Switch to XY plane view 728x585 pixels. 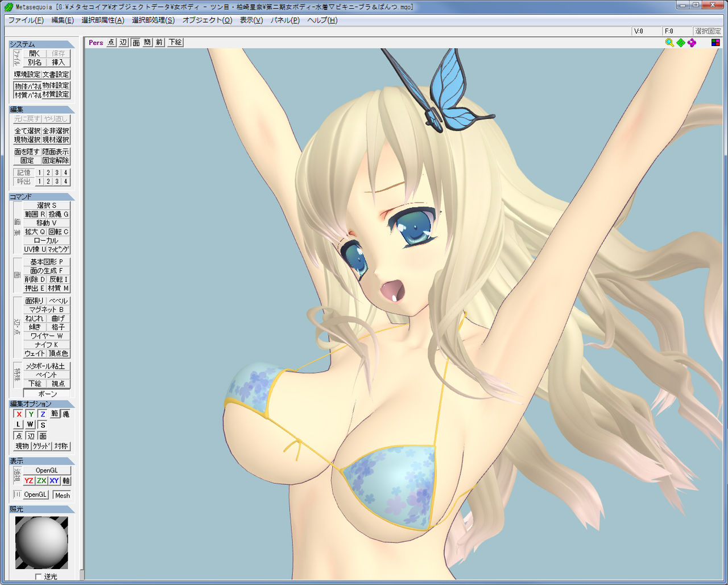pos(54,481)
